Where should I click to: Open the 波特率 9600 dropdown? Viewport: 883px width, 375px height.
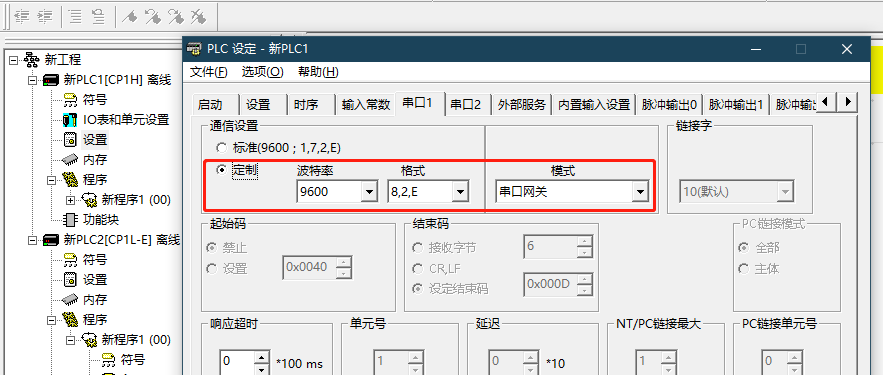pyautogui.click(x=369, y=192)
